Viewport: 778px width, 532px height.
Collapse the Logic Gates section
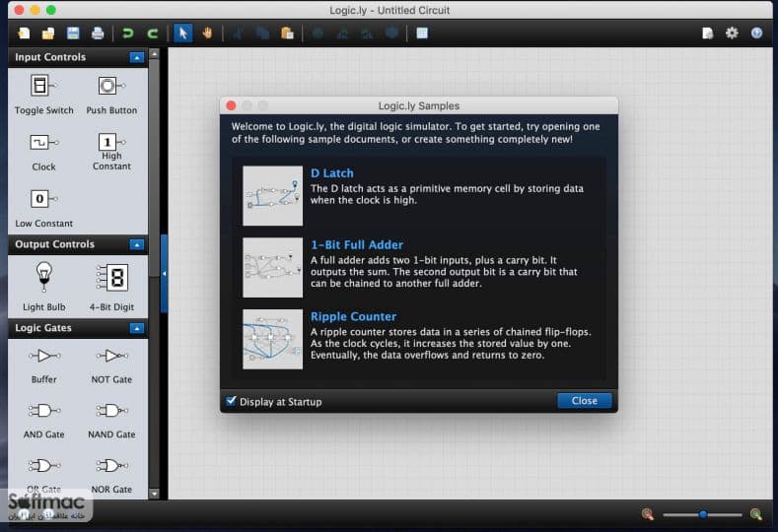[136, 328]
